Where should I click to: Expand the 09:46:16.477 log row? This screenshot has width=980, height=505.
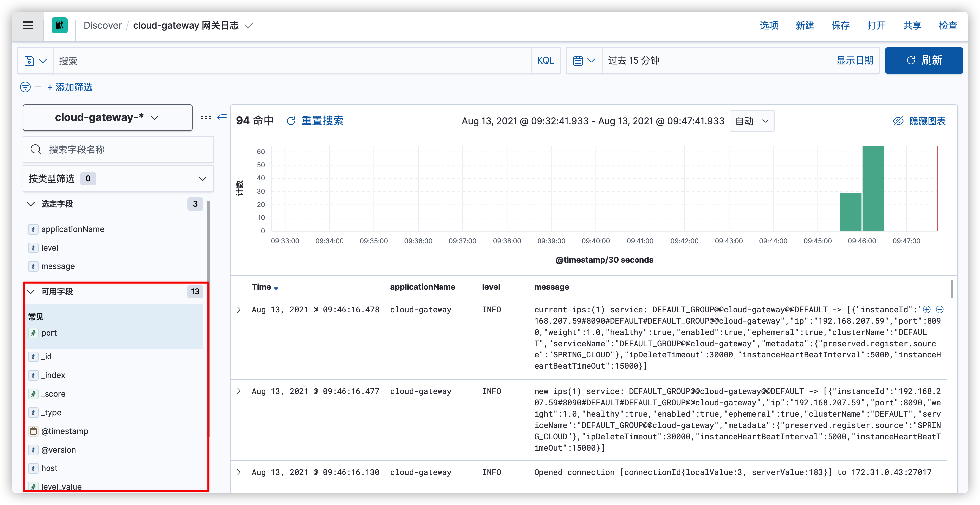239,391
